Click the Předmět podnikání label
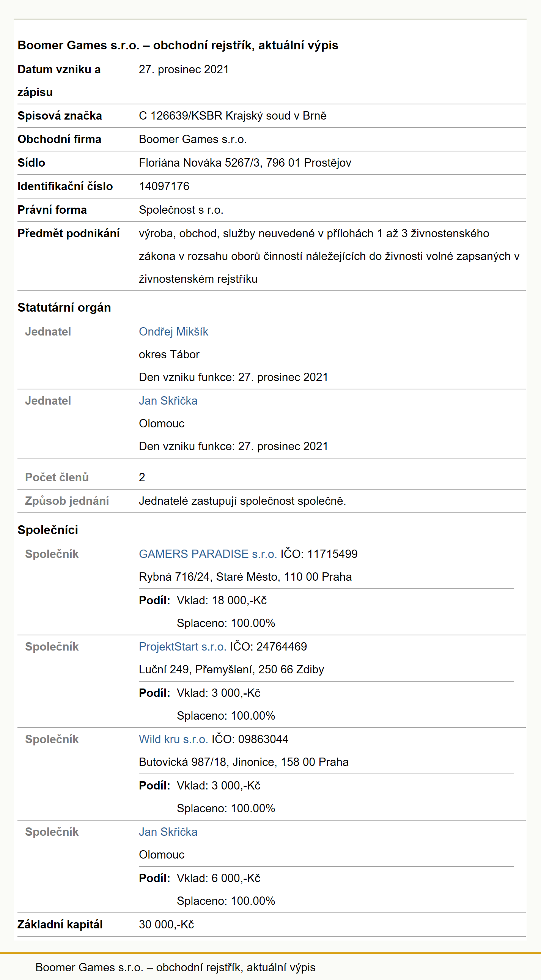Image resolution: width=541 pixels, height=980 pixels. [x=68, y=233]
